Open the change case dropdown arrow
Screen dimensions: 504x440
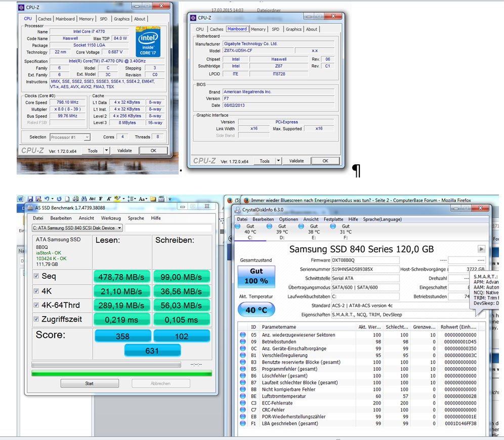pyautogui.click(x=147, y=199)
